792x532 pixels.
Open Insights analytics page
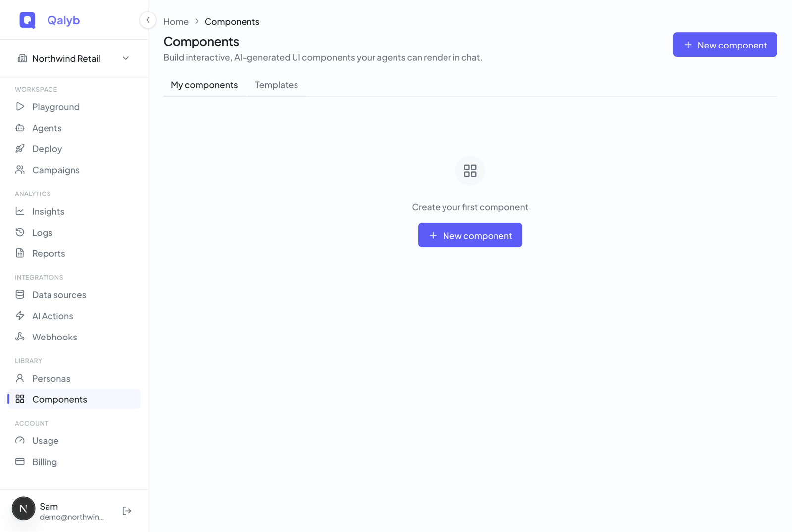coord(74,211)
